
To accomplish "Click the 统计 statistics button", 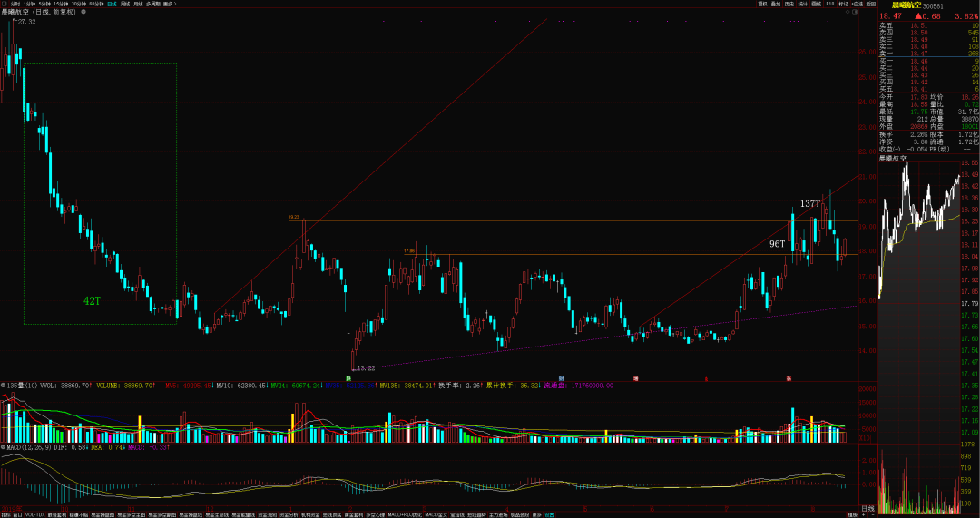I will click(x=803, y=4).
